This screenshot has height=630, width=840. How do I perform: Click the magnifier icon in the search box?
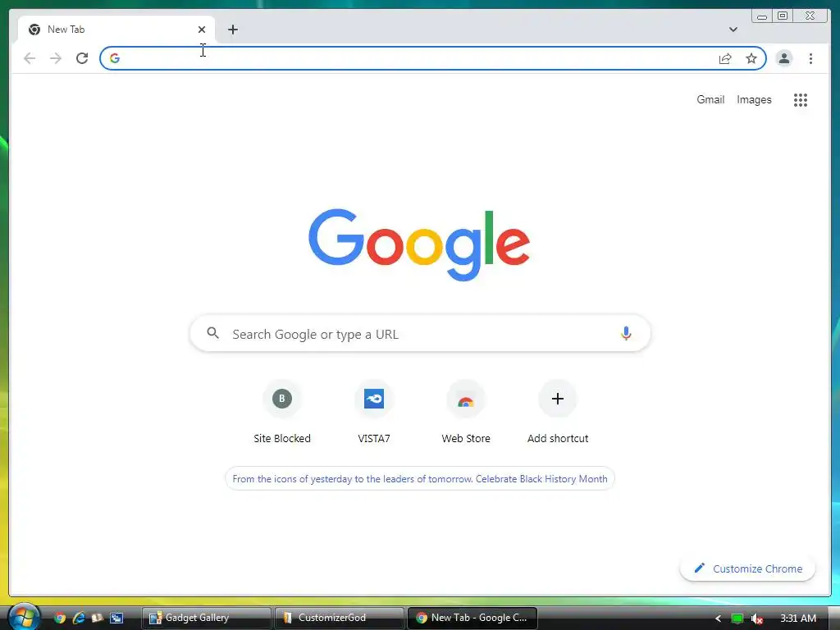pos(212,333)
